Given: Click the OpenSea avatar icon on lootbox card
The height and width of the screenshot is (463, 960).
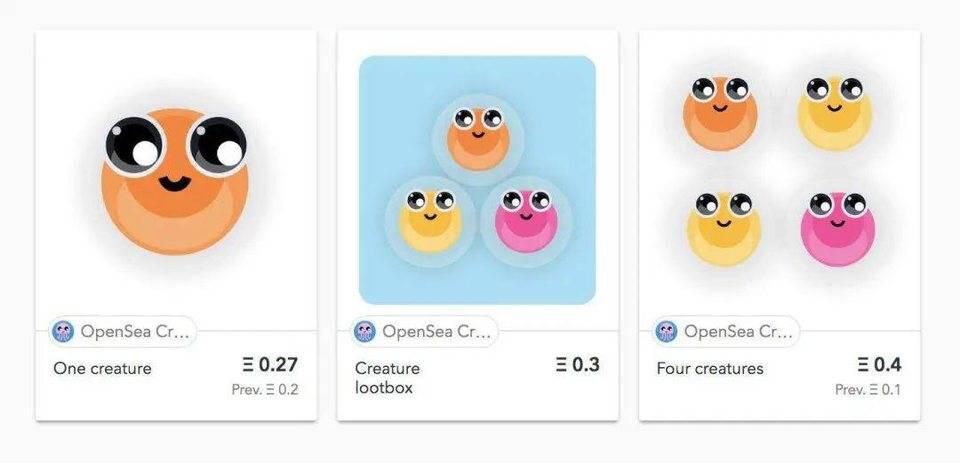Looking at the screenshot, I should point(365,331).
